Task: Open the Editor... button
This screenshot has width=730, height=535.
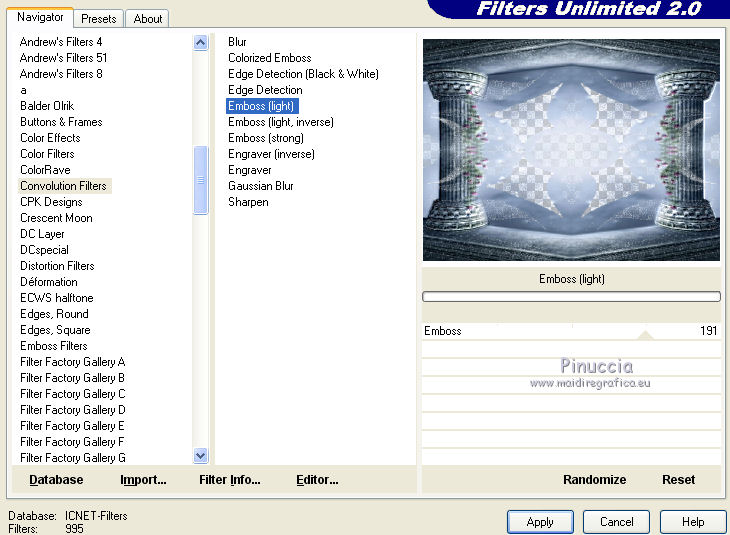Action: 318,480
